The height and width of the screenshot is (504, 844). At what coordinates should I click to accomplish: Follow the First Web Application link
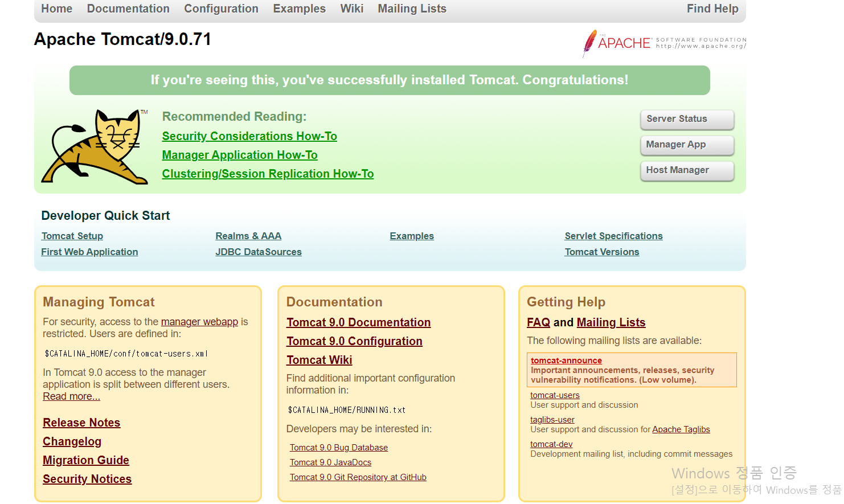coord(89,252)
